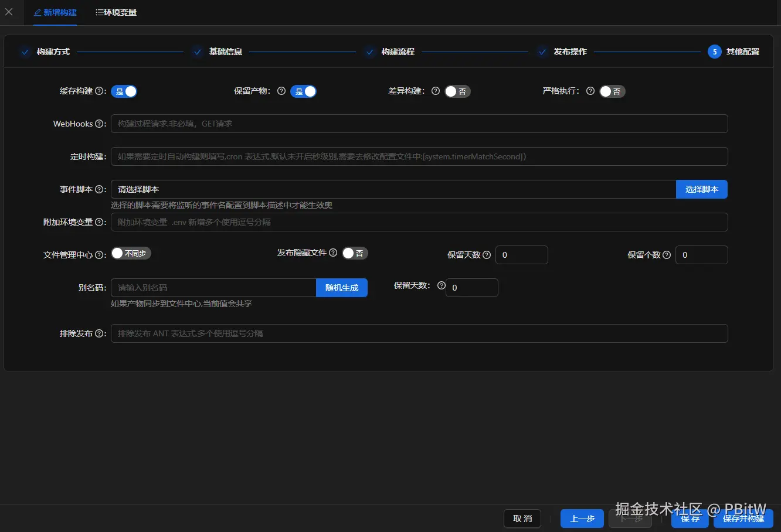
Task: Click the 保存 button
Action: tap(690, 519)
